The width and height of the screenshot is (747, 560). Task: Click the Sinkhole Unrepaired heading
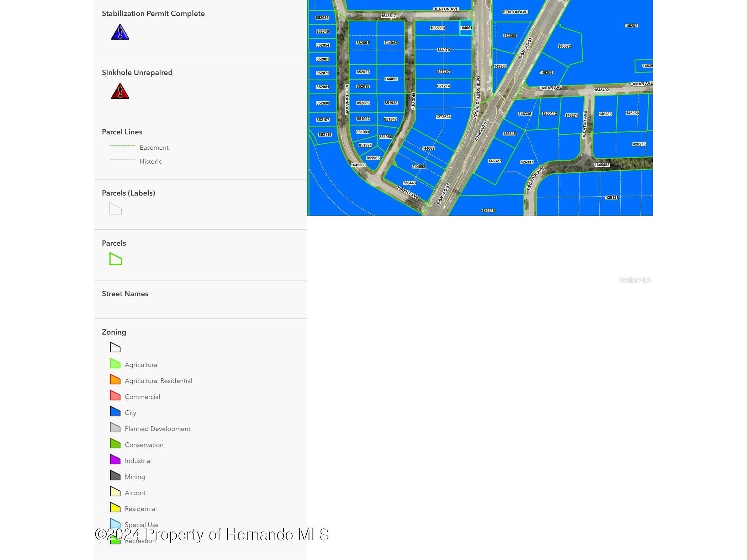[137, 73]
